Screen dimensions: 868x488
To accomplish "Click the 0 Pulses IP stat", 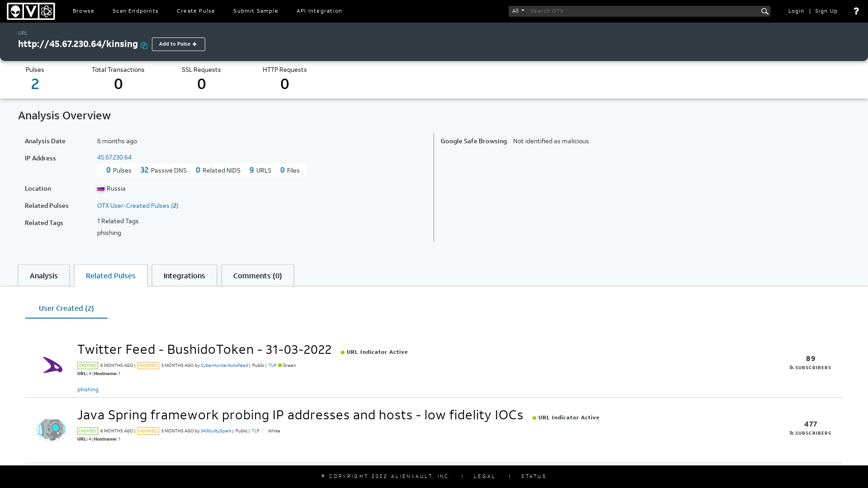I will [119, 170].
